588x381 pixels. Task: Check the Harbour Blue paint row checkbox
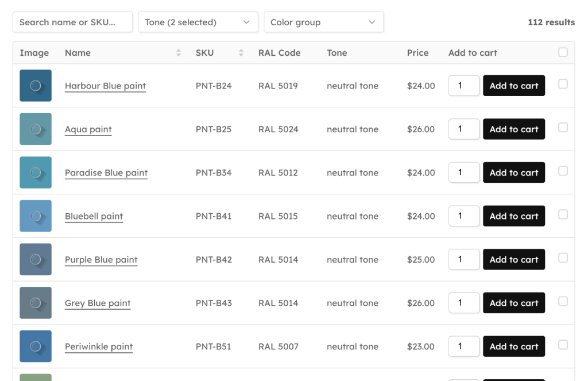pyautogui.click(x=563, y=83)
